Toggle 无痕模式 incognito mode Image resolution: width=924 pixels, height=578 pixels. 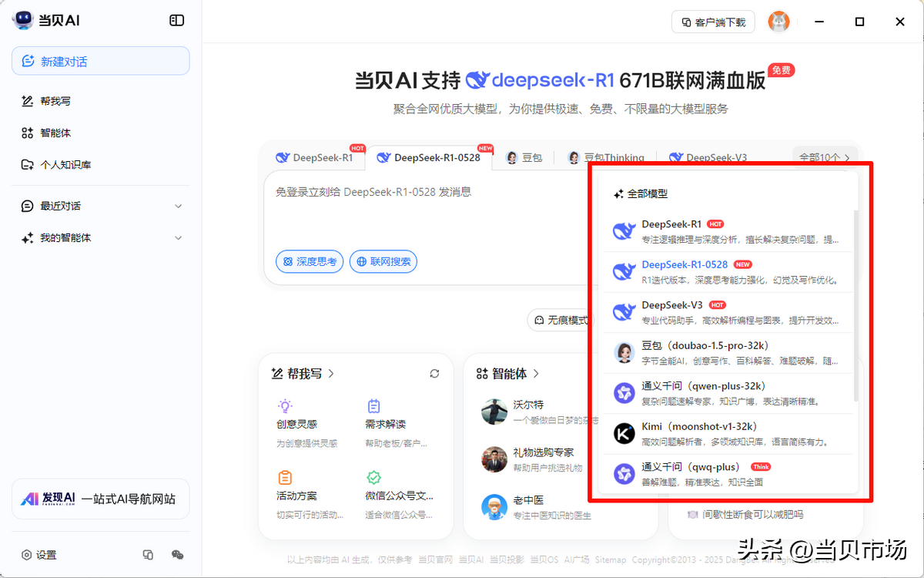[561, 320]
